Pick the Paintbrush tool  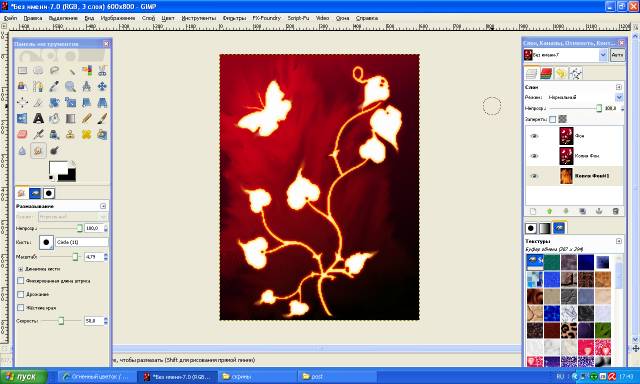(102, 118)
